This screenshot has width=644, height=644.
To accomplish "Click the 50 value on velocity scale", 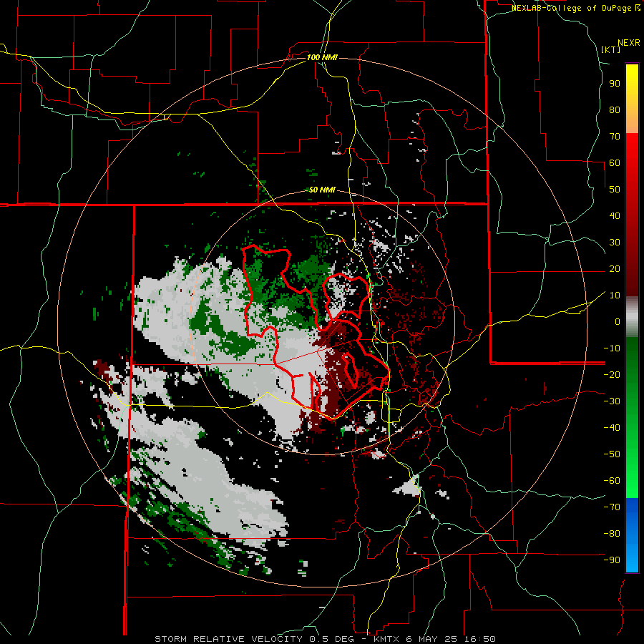I will pyautogui.click(x=615, y=190).
